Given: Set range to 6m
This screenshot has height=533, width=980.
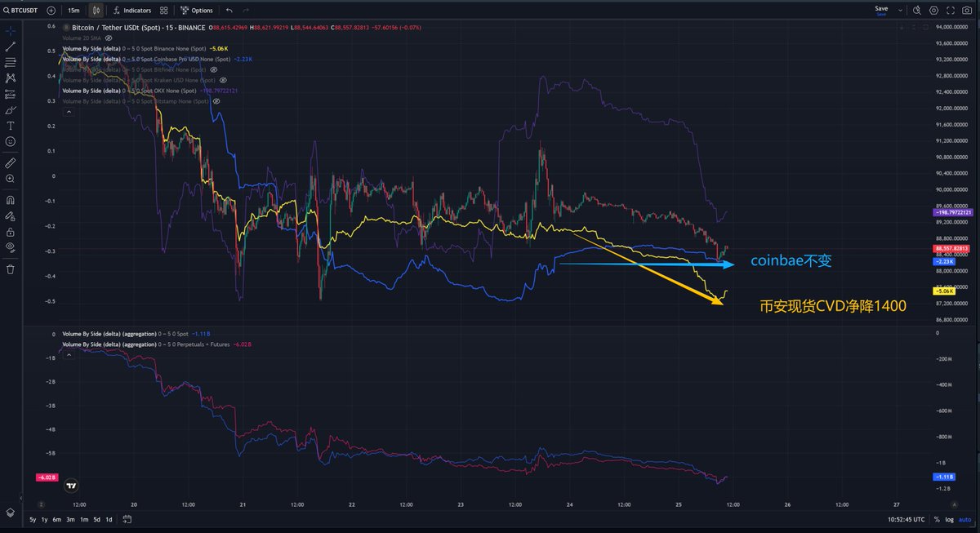Looking at the screenshot, I should point(57,519).
